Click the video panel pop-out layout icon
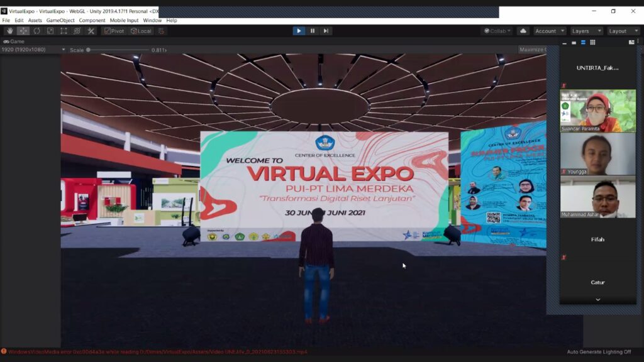The height and width of the screenshot is (362, 644). (631, 42)
